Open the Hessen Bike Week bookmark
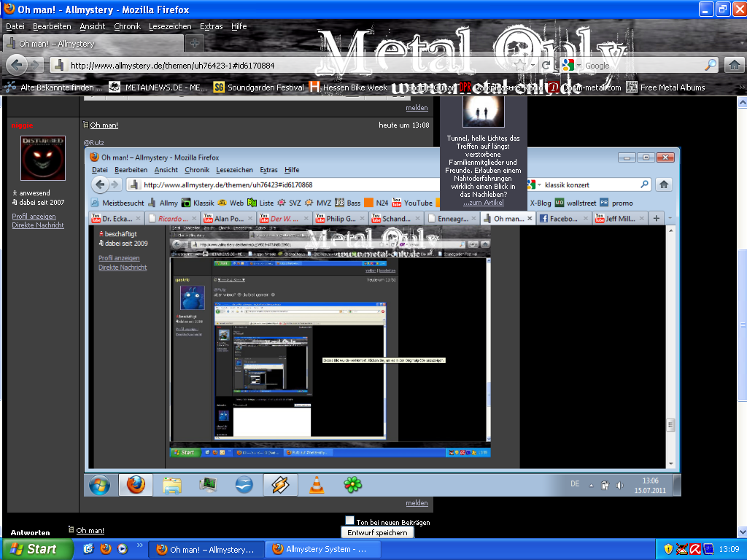This screenshot has height=560, width=747. (349, 87)
